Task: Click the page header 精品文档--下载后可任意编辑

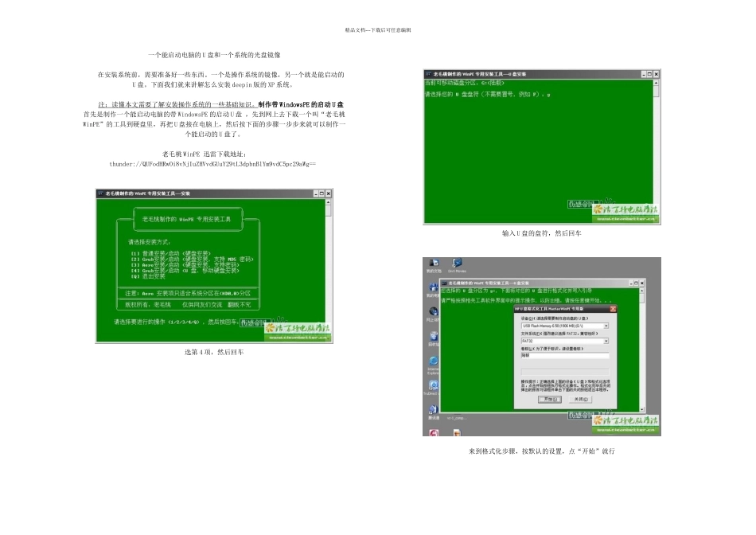Action: (378, 30)
